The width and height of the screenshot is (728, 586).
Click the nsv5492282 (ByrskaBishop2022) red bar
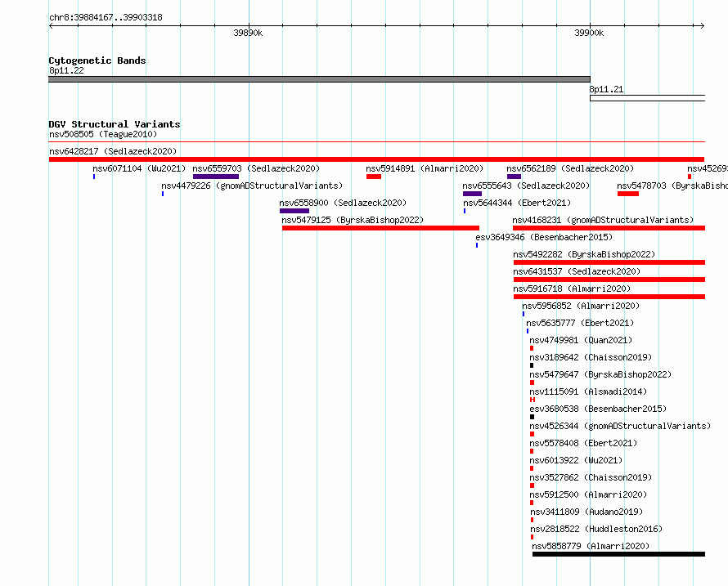(x=609, y=262)
